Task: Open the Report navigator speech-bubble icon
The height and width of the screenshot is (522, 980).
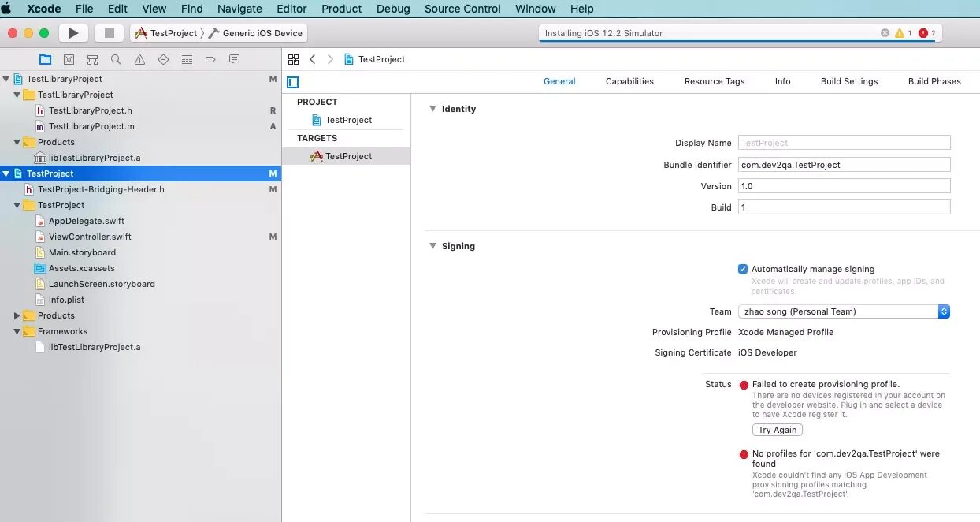Action: [234, 59]
